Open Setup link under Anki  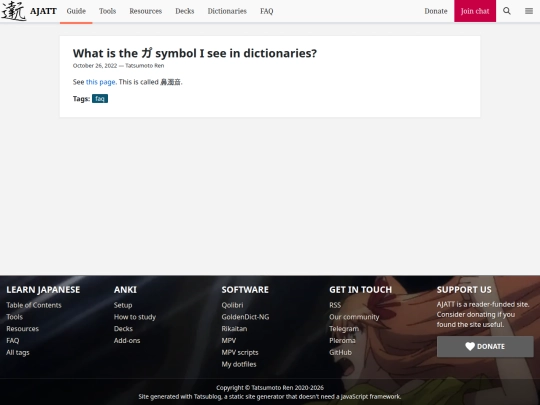coord(123,305)
